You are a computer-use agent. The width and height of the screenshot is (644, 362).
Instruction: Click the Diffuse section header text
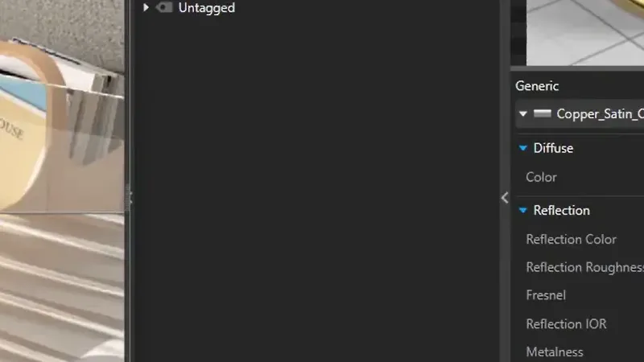point(553,148)
